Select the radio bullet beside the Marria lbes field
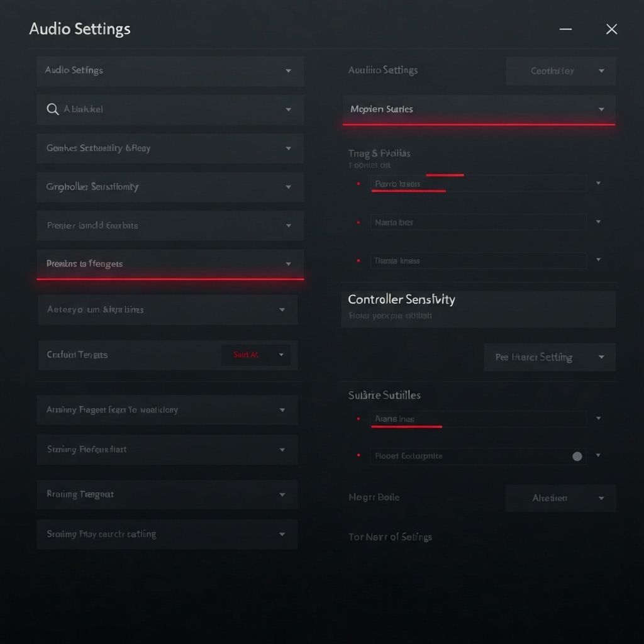Image resolution: width=644 pixels, height=644 pixels. click(359, 222)
